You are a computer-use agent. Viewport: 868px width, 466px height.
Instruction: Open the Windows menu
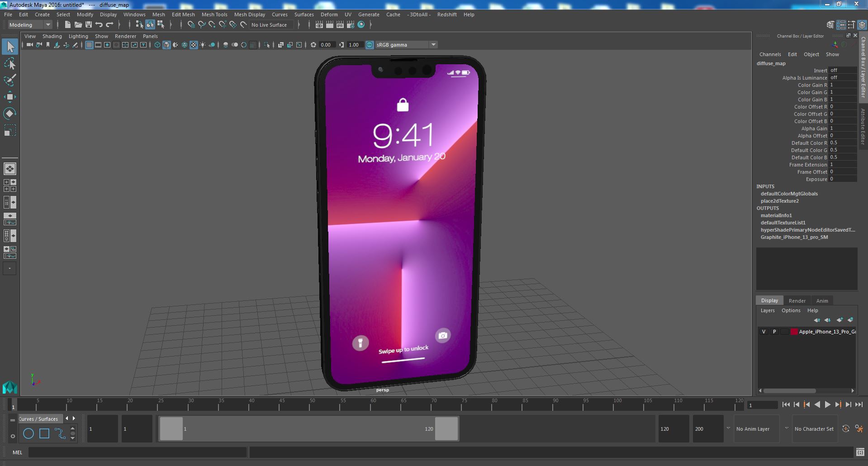134,14
